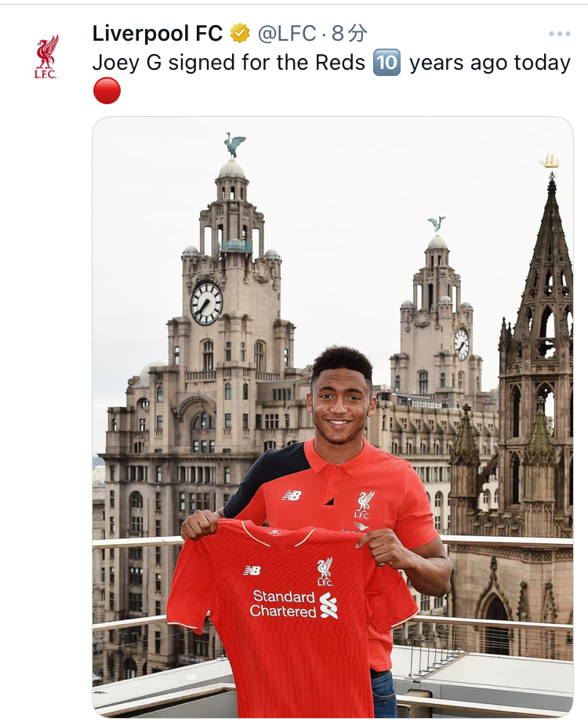Click the Liver Bird statue atop main tower
The width and height of the screenshot is (588, 722).
click(235, 146)
